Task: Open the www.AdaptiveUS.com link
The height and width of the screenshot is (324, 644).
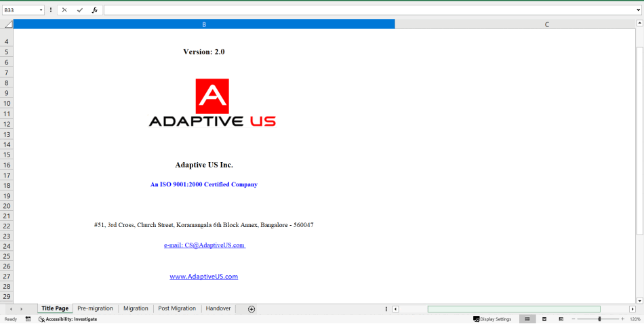Action: tap(203, 277)
